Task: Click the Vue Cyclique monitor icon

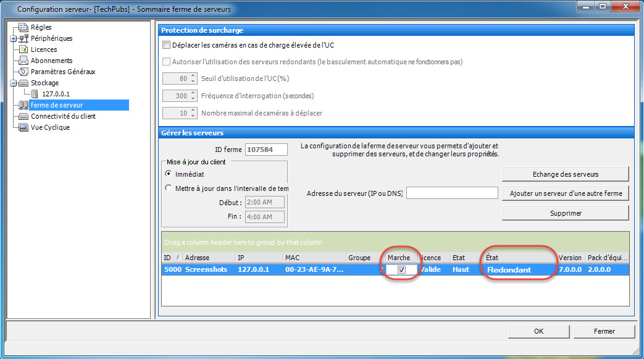Action: coord(23,127)
